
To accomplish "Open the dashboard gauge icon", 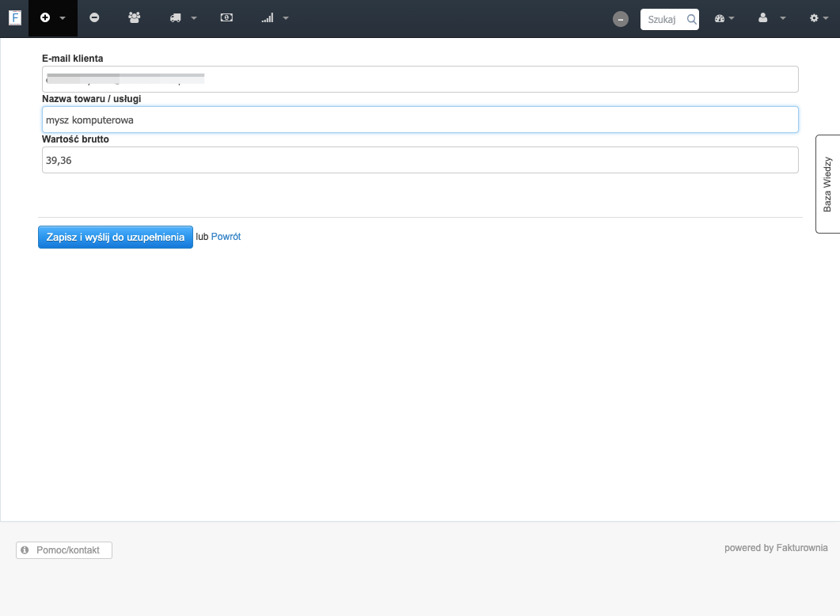I will 720,18.
